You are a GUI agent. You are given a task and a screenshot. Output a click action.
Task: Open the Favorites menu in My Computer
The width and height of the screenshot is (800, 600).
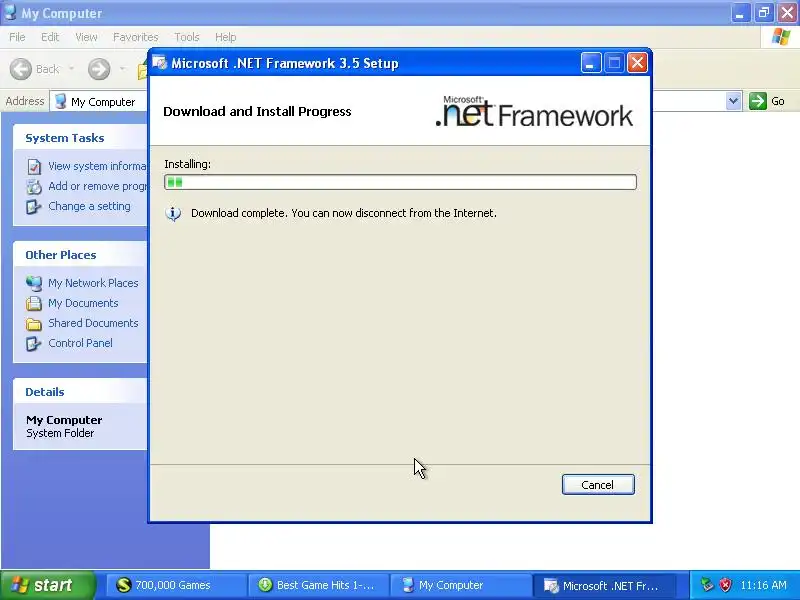coord(136,37)
